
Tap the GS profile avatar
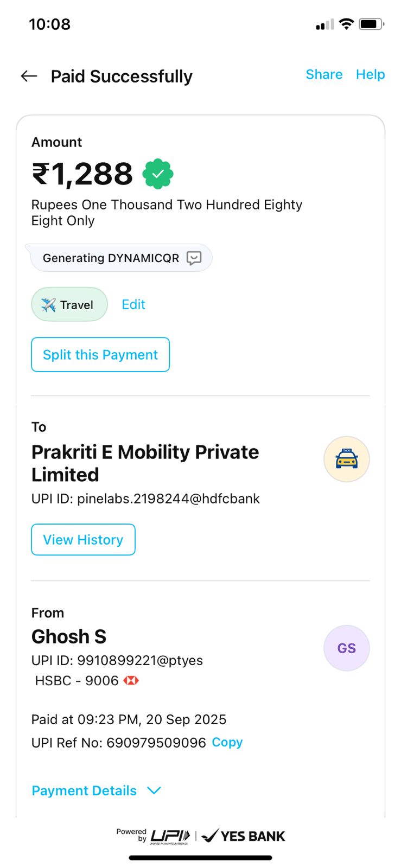coord(346,648)
